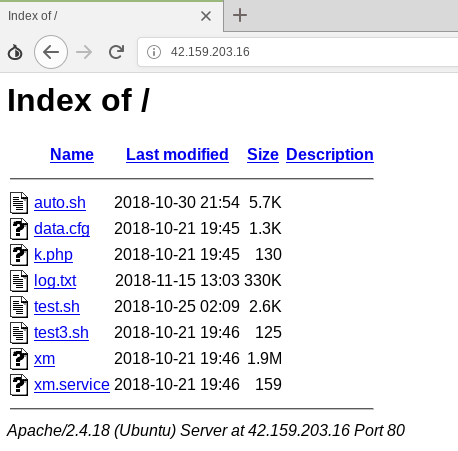Viewport: 458px width, 451px height.
Task: Sort listing by the Name column header
Action: pyautogui.click(x=72, y=154)
